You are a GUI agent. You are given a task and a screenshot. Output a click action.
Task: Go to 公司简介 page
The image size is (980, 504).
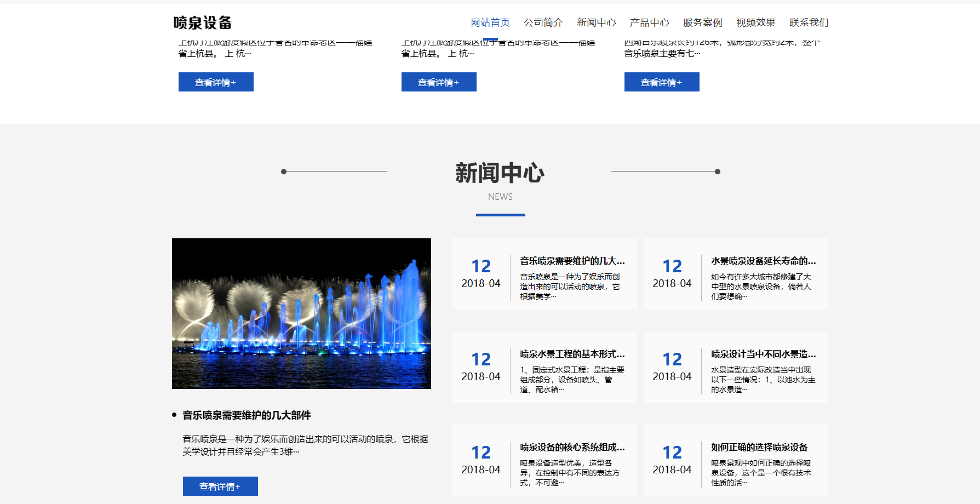tap(543, 22)
